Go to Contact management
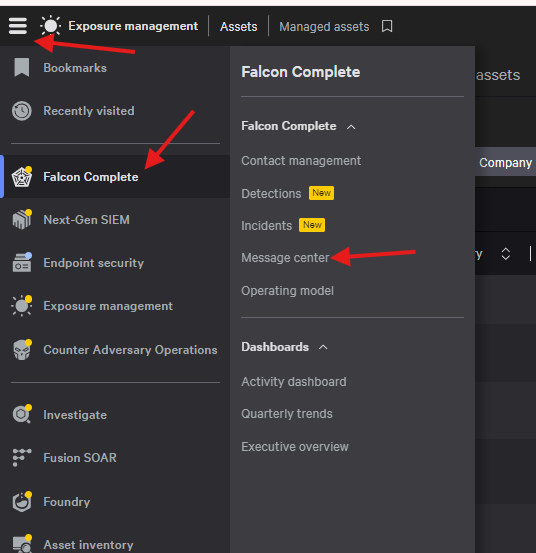 (301, 161)
